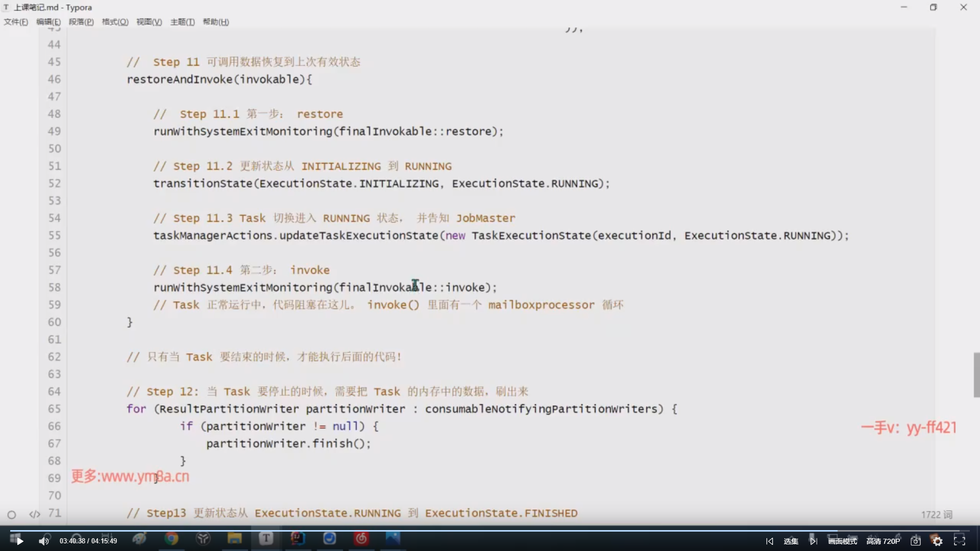Toggle 画面模式 display option

[x=842, y=541]
